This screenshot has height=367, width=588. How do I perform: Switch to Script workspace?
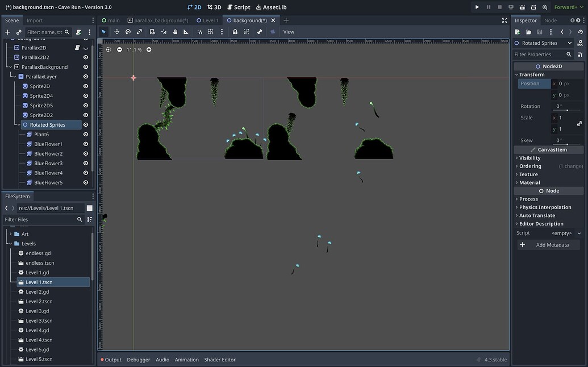pos(239,7)
